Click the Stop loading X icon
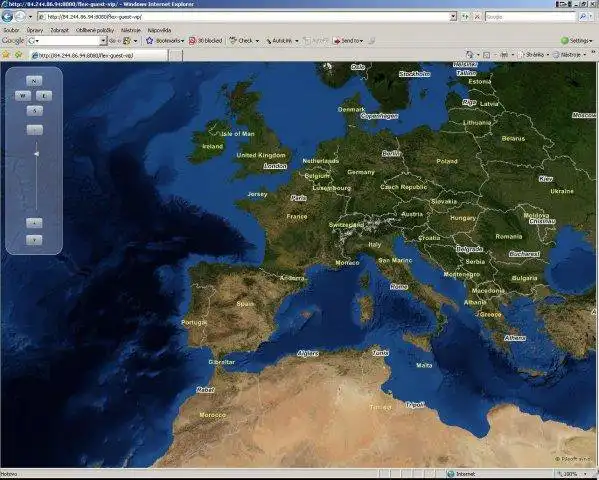The image size is (599, 480). coord(477,17)
